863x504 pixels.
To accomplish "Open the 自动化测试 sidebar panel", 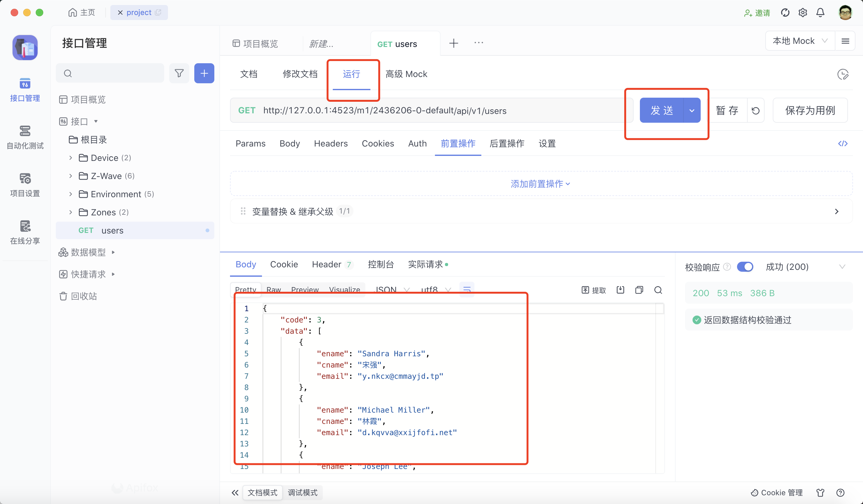I will 24,137.
